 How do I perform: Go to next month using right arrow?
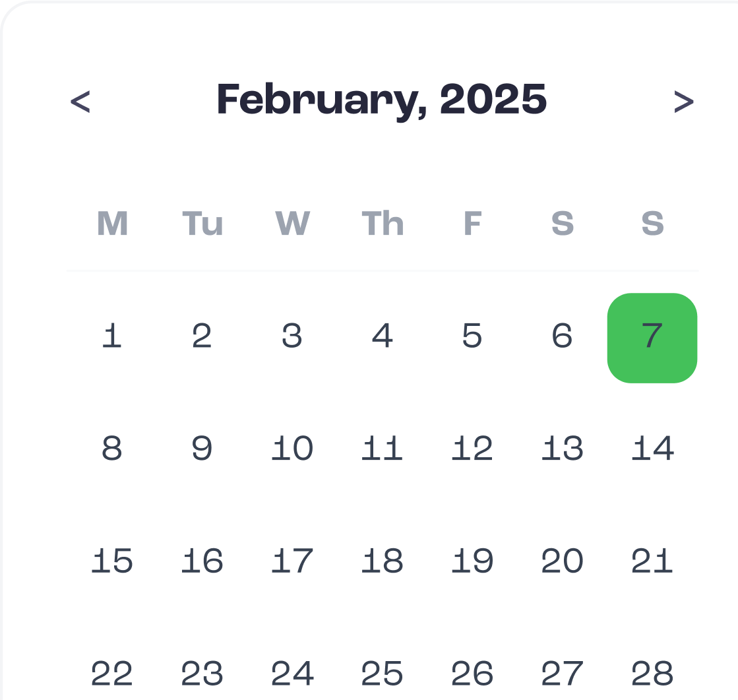click(x=683, y=101)
